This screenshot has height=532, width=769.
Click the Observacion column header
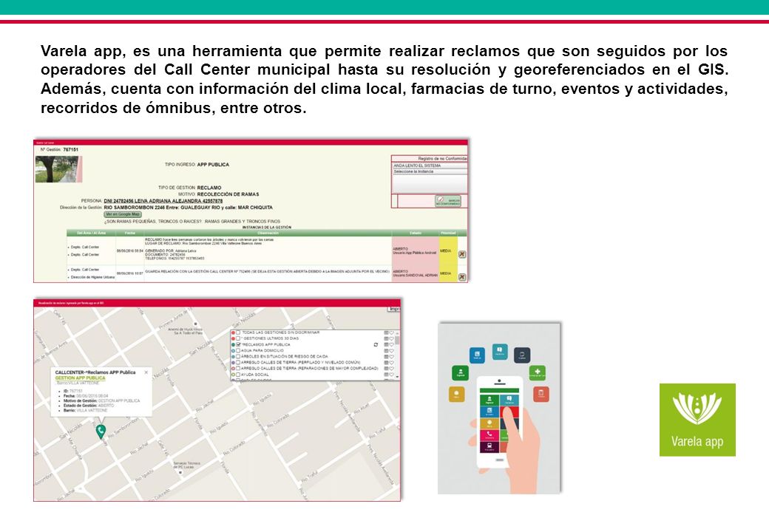[x=268, y=233]
